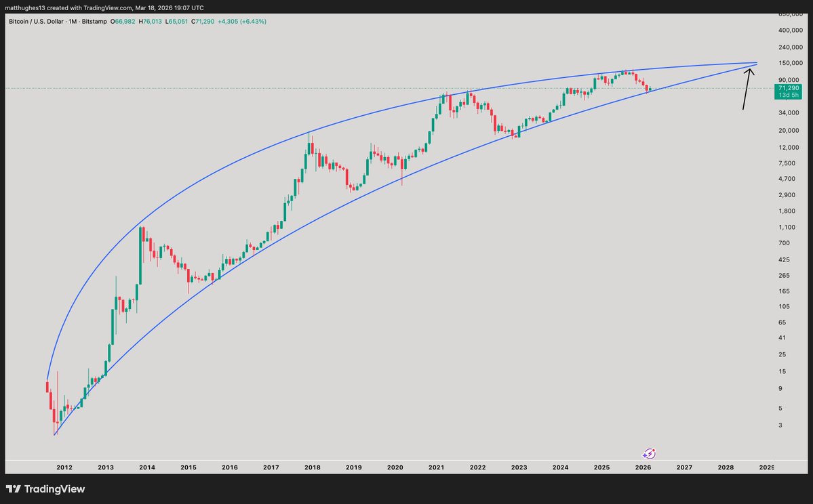The width and height of the screenshot is (813, 504).
Task: Click the 2021 time axis label
Action: pos(436,467)
